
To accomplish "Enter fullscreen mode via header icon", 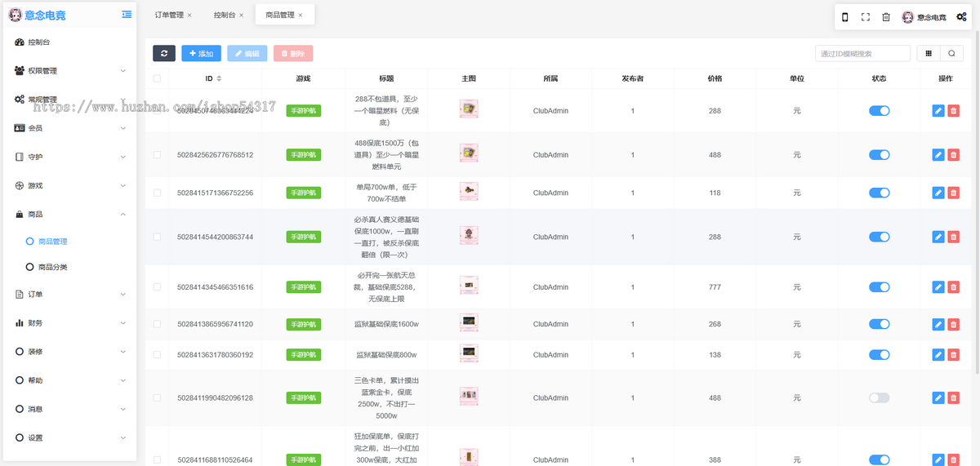I will (x=866, y=16).
